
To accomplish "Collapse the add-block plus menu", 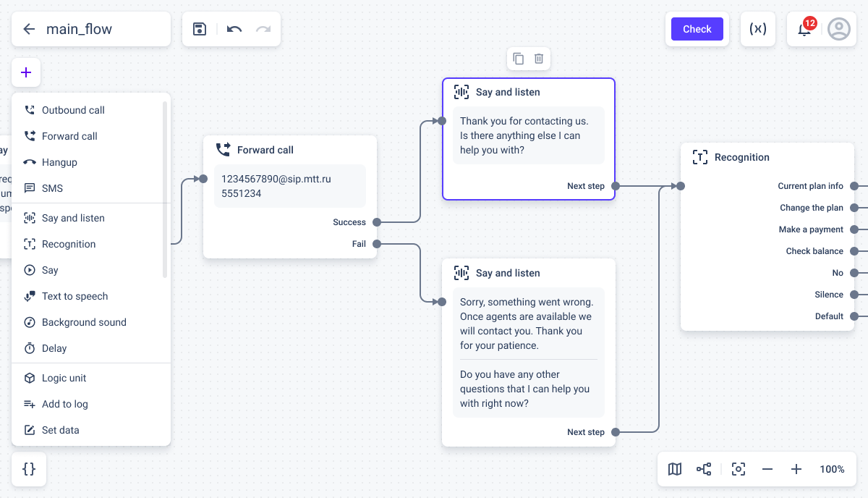I will tap(26, 72).
